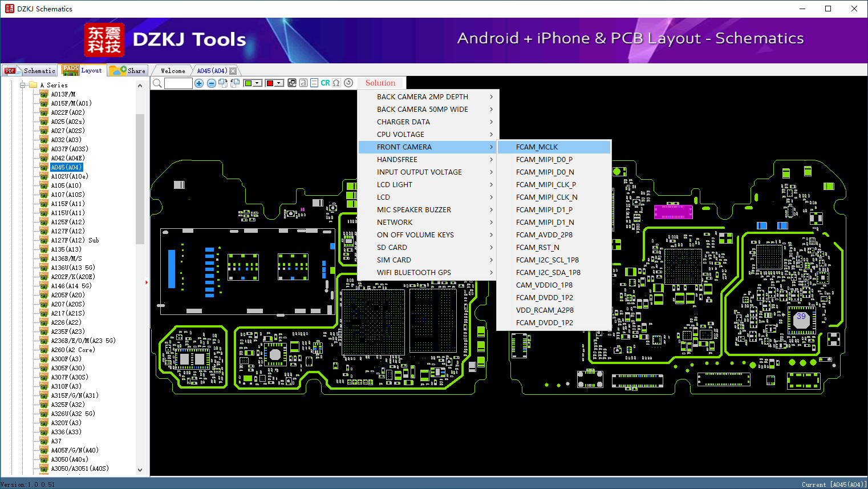Screen dimensions: 868x489
Task: Click the A Series folder icon
Action: (33, 85)
